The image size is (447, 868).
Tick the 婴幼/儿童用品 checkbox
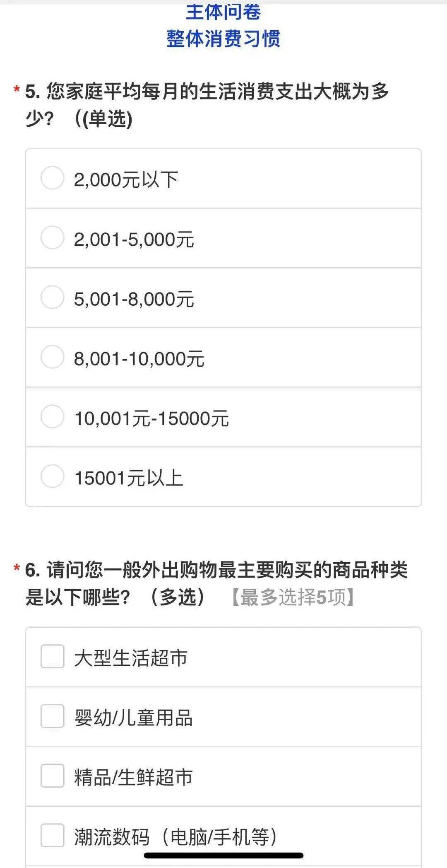pyautogui.click(x=52, y=716)
